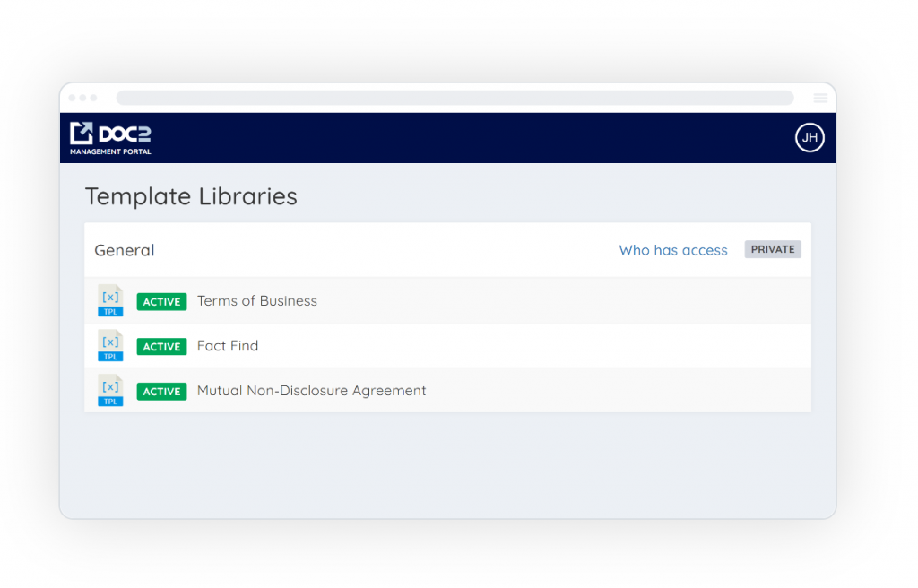Open the JH user profile avatar
This screenshot has height=588, width=918.
coord(809,137)
